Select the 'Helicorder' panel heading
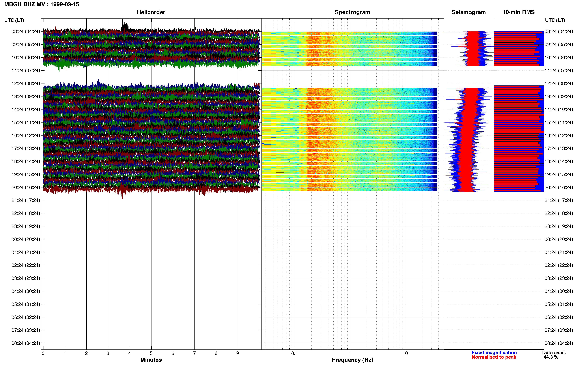This screenshot has width=588, height=368. (151, 12)
